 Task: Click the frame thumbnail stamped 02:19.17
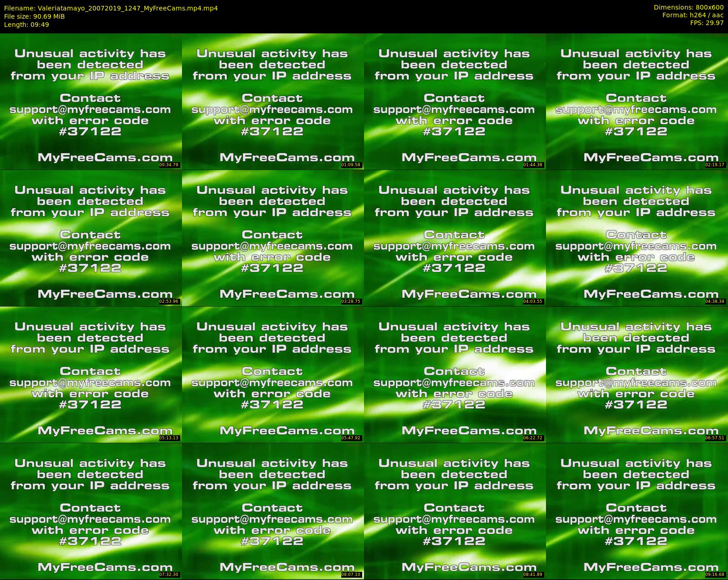click(x=637, y=102)
